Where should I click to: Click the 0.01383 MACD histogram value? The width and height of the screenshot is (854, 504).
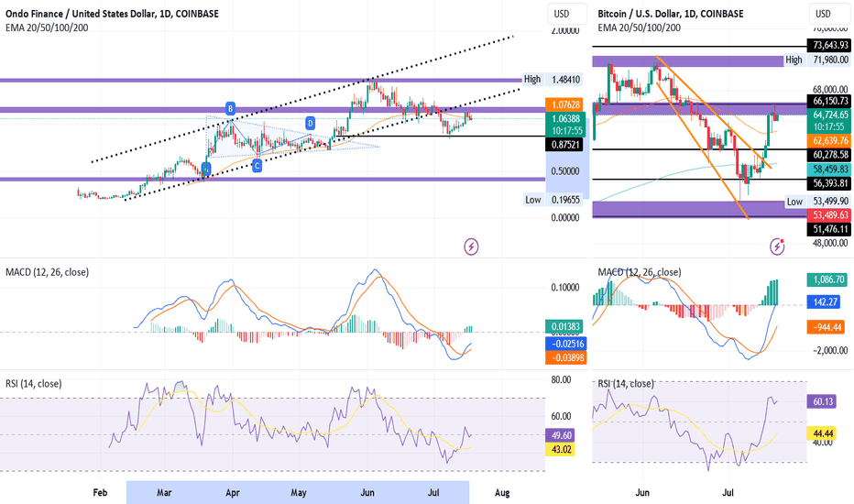(566, 326)
